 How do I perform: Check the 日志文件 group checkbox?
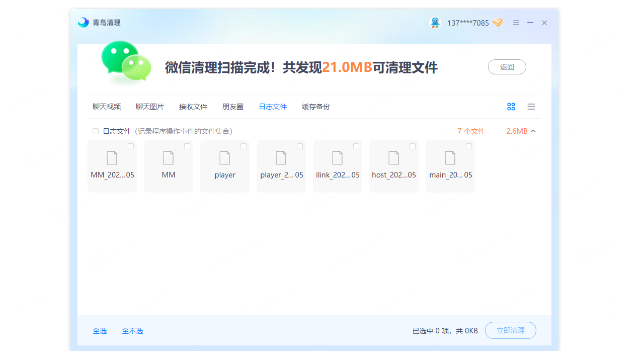[96, 131]
